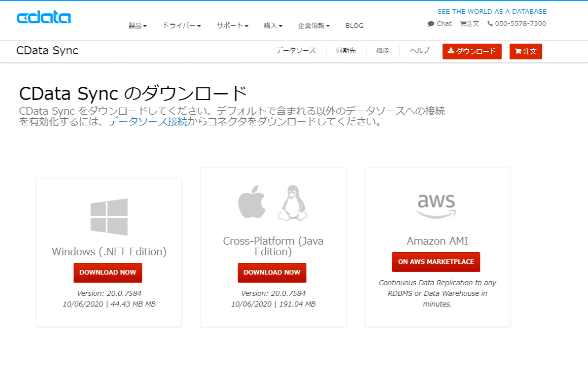Image resolution: width=588 pixels, height=370 pixels.
Task: Open the ドライバー dropdown menu
Action: (x=182, y=25)
